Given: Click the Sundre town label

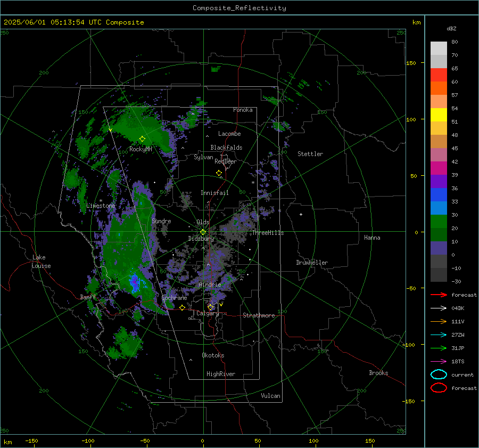Looking at the screenshot, I should tap(161, 221).
